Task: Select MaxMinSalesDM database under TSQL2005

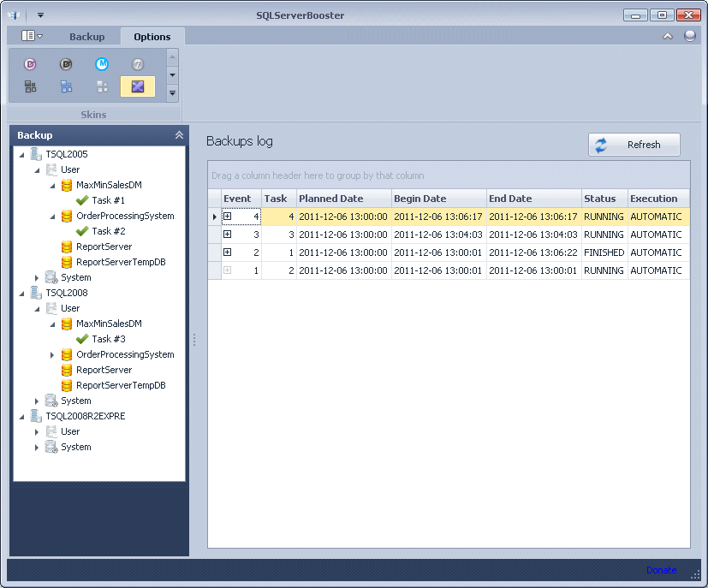Action: (109, 185)
